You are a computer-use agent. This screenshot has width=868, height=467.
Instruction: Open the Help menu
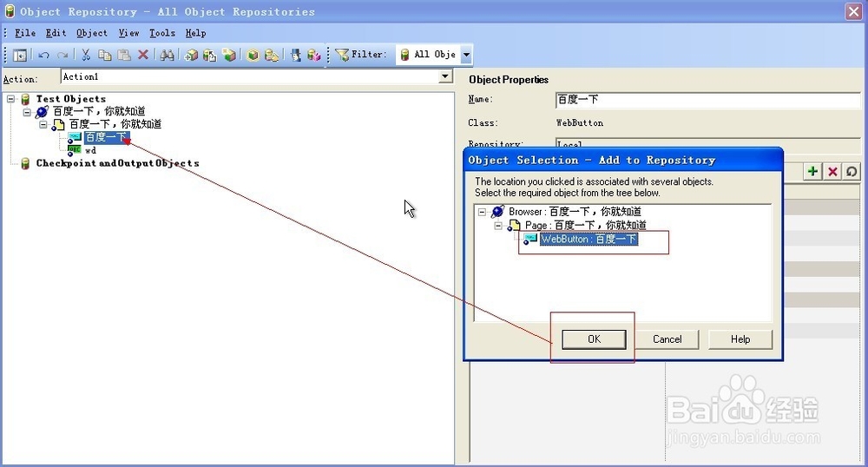pos(195,33)
